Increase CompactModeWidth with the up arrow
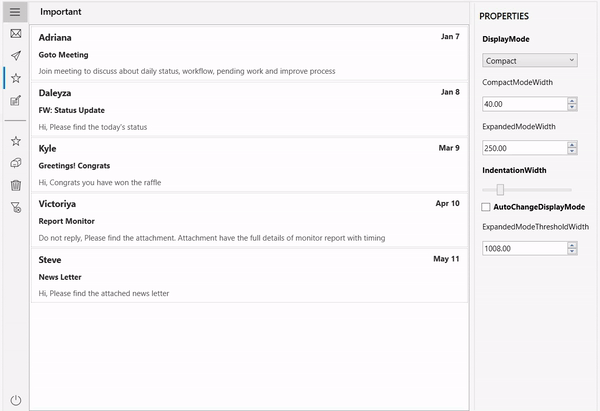Image resolution: width=600 pixels, height=411 pixels. [x=572, y=100]
